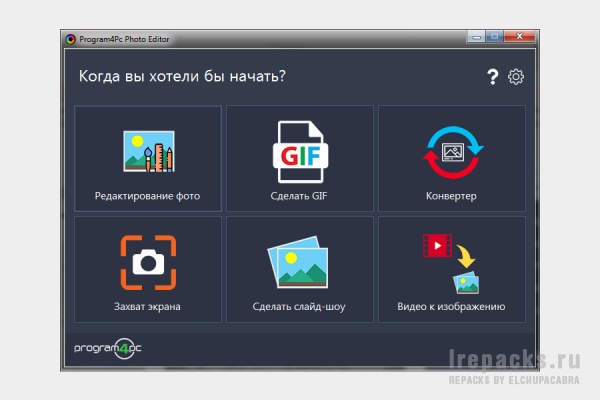This screenshot has width=600, height=400.
Task: Open the Видео к изображению tool
Action: [452, 269]
